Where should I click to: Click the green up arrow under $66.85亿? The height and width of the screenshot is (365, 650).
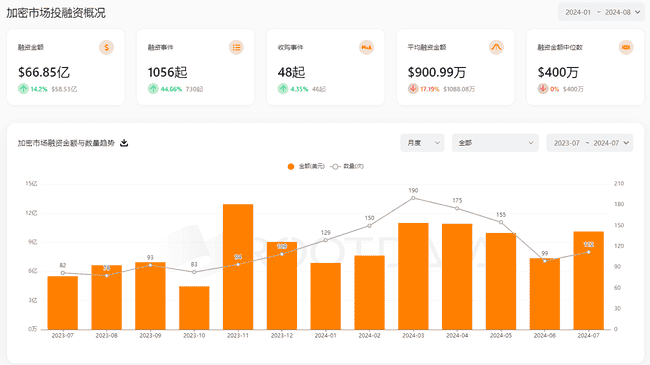click(23, 89)
